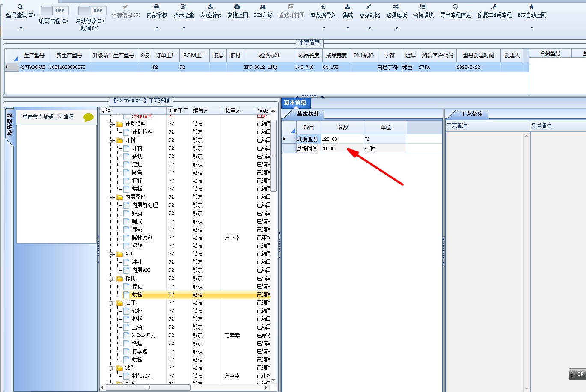Click the 集成 download icon
Viewport: 586px width, 392px height.
(x=348, y=7)
